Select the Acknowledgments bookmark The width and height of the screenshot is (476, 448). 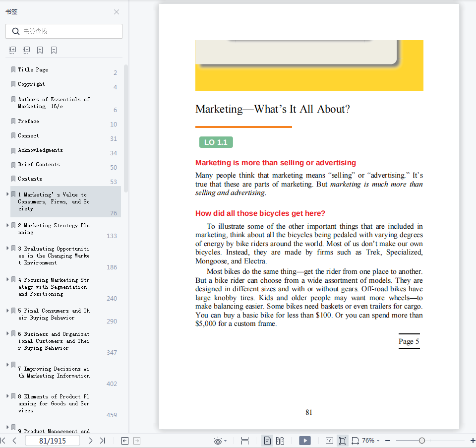40,150
